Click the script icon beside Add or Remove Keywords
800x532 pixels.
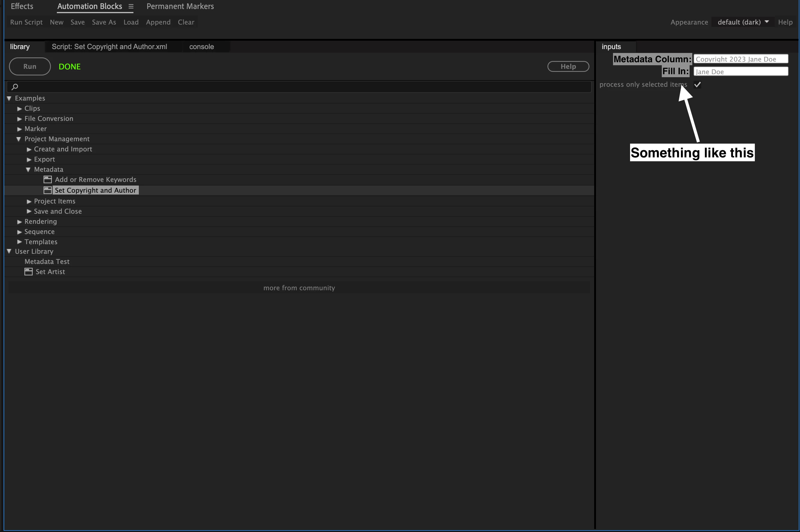tap(48, 180)
